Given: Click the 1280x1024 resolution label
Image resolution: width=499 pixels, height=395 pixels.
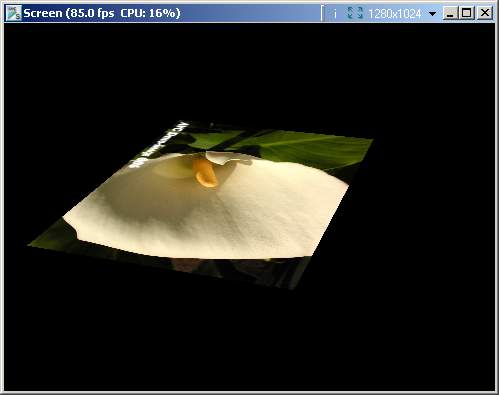Looking at the screenshot, I should pos(395,14).
